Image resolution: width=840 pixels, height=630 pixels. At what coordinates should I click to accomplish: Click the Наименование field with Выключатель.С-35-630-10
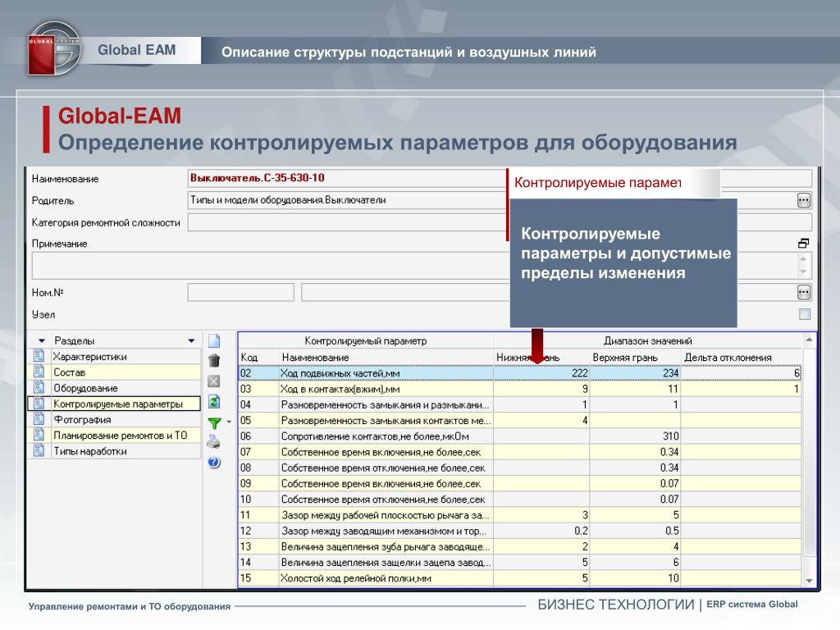click(x=347, y=178)
